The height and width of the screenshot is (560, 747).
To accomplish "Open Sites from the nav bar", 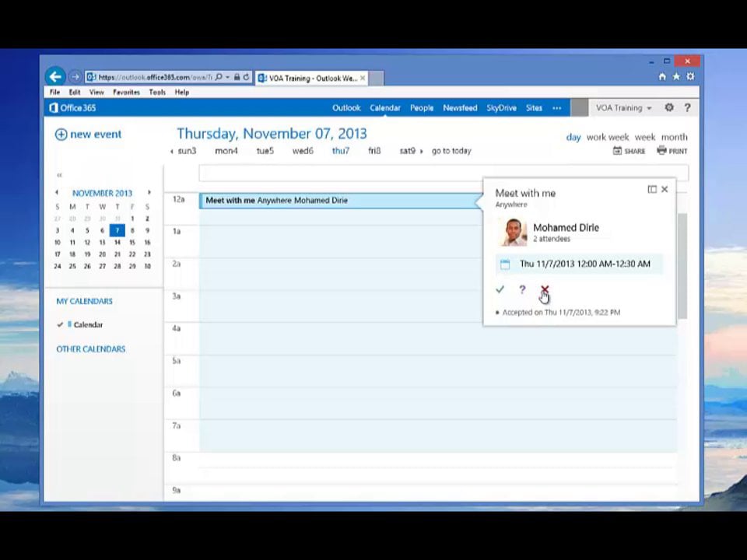I will (534, 108).
